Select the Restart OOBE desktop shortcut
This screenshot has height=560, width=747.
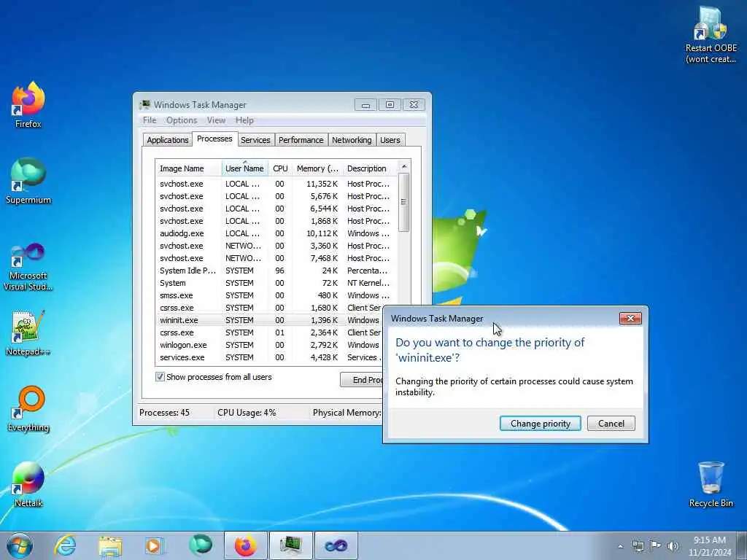pyautogui.click(x=711, y=35)
